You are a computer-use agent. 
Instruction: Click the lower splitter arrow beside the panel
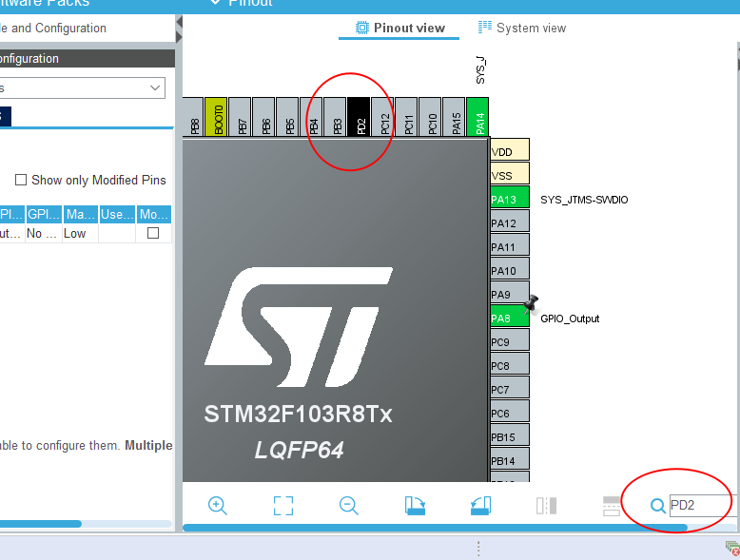point(179,37)
